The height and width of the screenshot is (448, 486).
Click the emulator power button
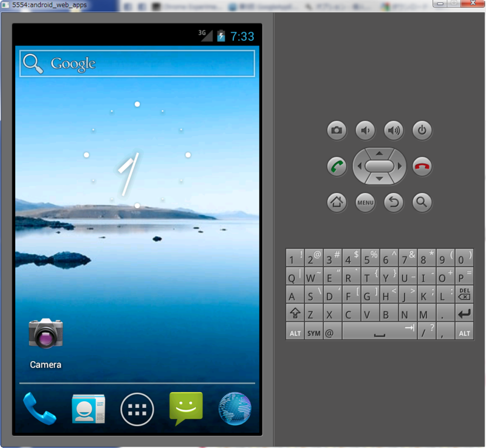coord(422,130)
